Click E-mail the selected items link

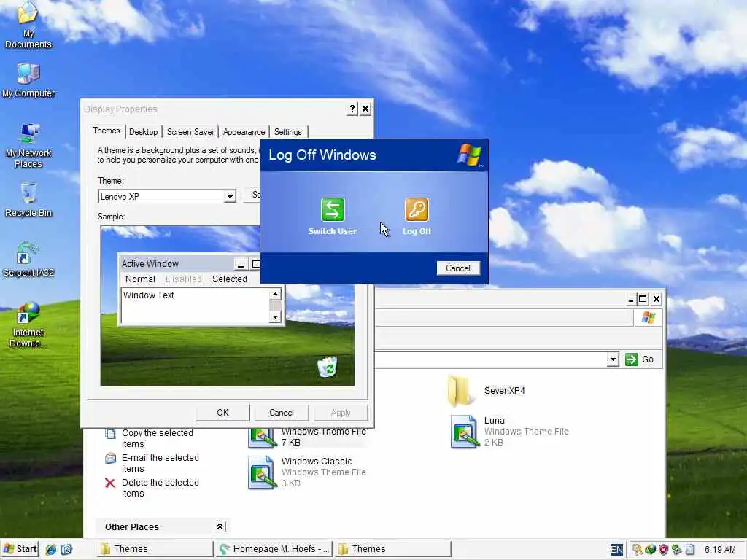[x=160, y=463]
